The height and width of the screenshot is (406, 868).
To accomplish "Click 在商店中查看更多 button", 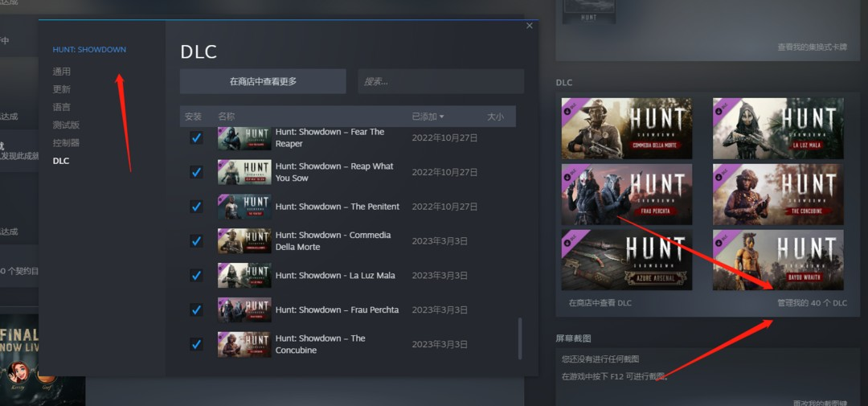I will tap(263, 81).
